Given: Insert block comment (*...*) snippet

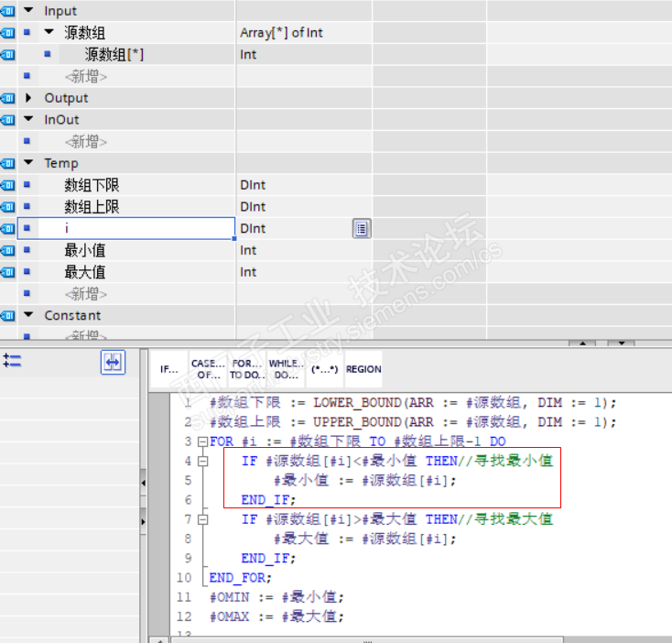Looking at the screenshot, I should pyautogui.click(x=324, y=369).
